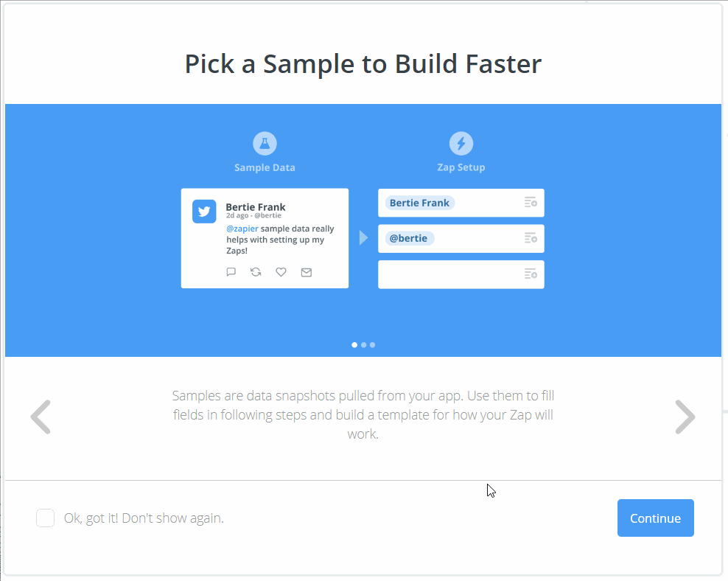The width and height of the screenshot is (728, 581).
Task: Click the tweet reply comment icon
Action: point(231,272)
